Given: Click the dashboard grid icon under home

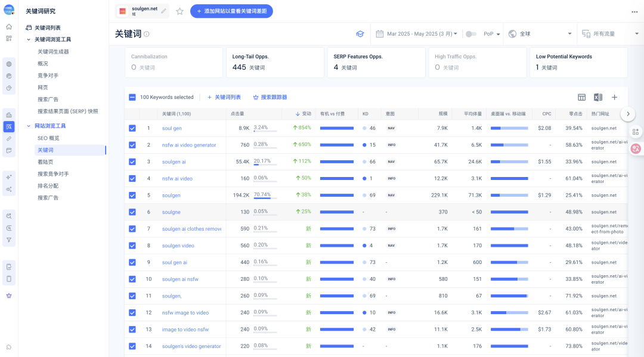Looking at the screenshot, I should (x=8, y=39).
